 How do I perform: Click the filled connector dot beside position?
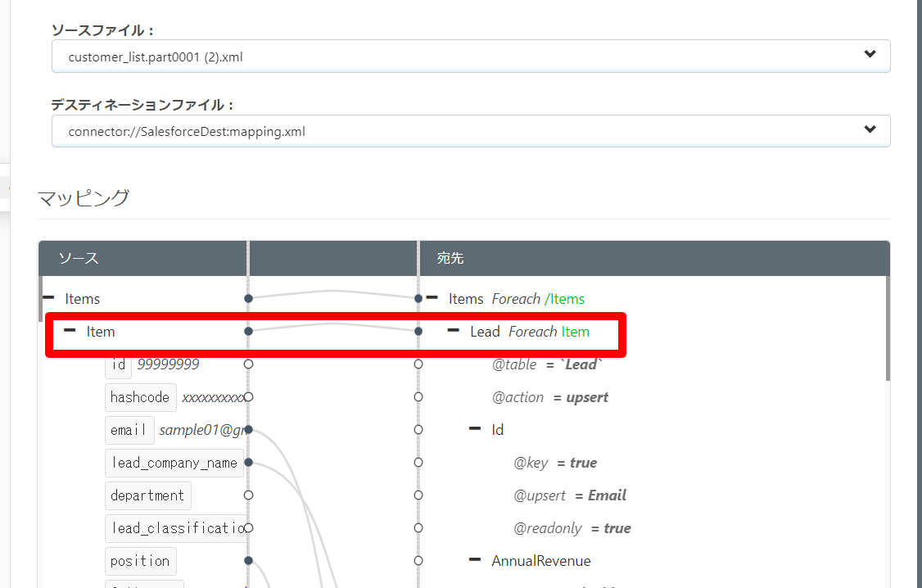tap(249, 561)
